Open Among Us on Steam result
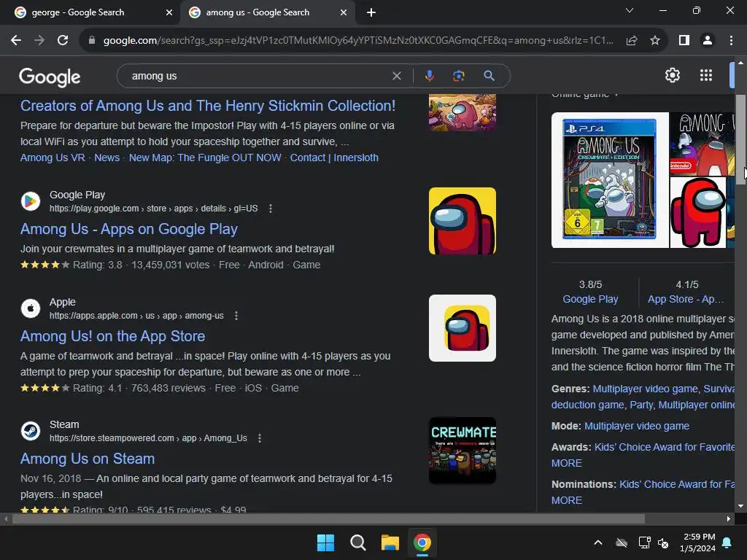 click(88, 459)
